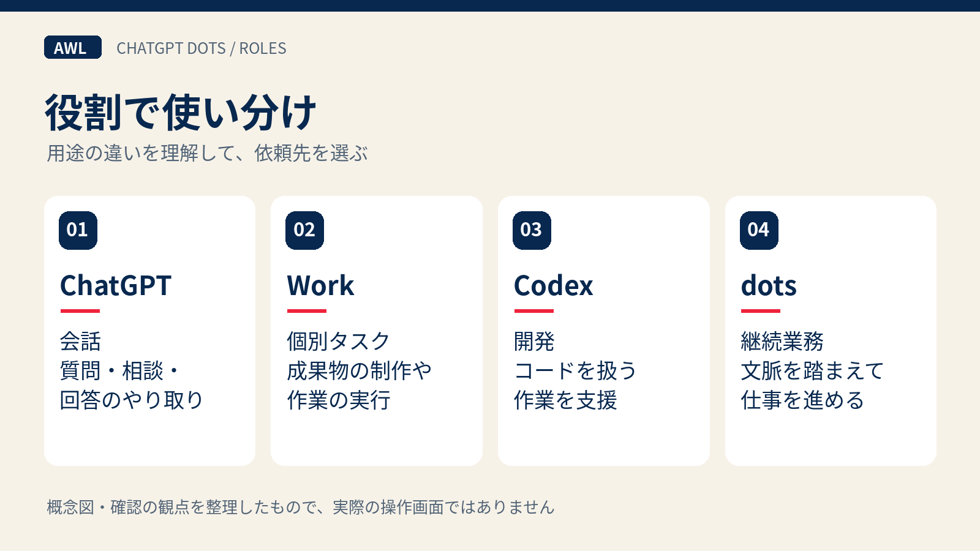The height and width of the screenshot is (551, 980).
Task: Click the AWL badge
Action: click(73, 47)
